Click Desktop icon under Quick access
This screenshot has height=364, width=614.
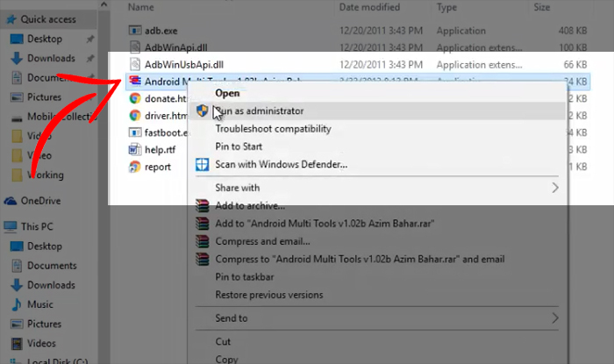(17, 39)
